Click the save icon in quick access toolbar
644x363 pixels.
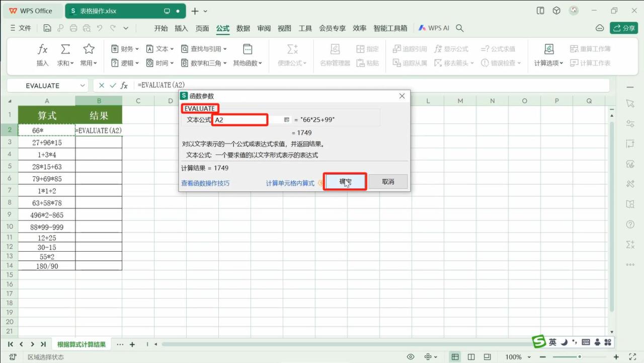(x=47, y=28)
